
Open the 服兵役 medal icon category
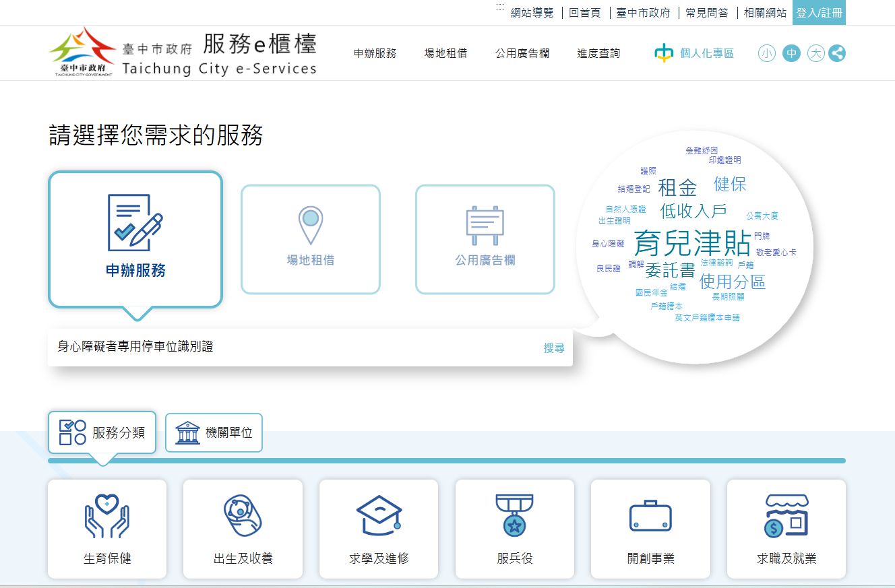[x=515, y=529]
